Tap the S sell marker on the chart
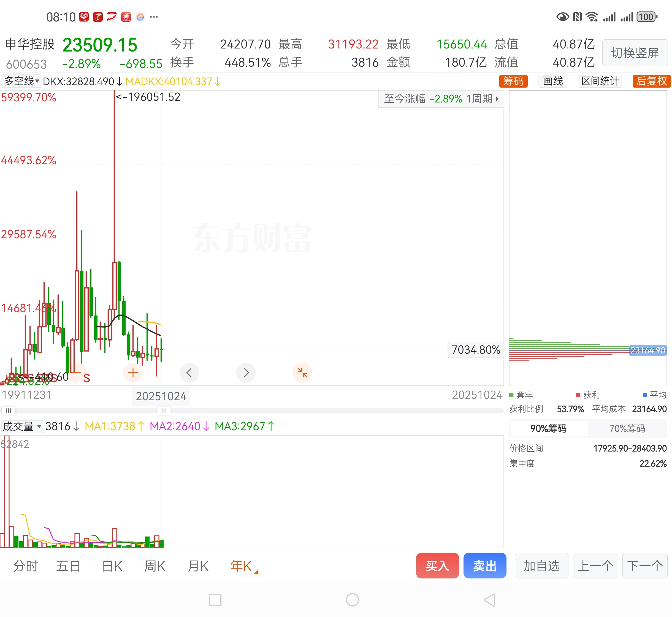Viewport: 672px width, 617px height. pos(86,378)
